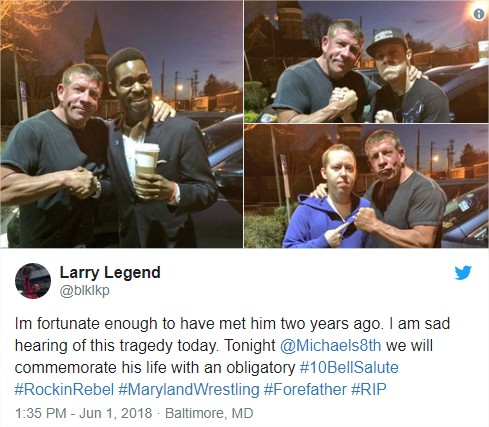Open the #RIP hashtag
This screenshot has height=427, width=489.
369,389
